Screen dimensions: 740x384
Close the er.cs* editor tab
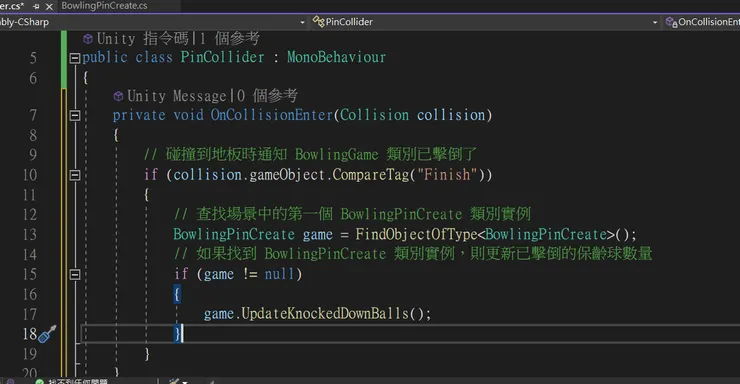(x=49, y=7)
